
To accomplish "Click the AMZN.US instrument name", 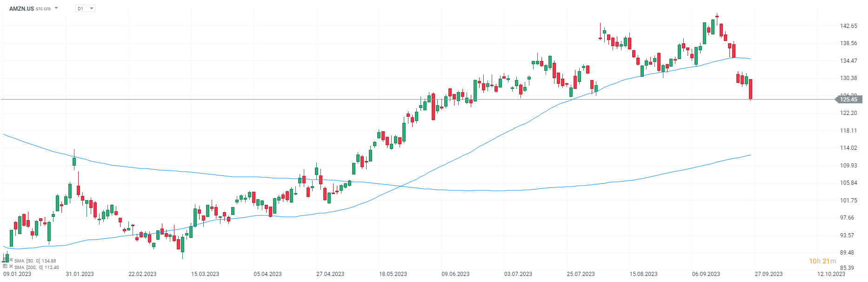I will (21, 8).
